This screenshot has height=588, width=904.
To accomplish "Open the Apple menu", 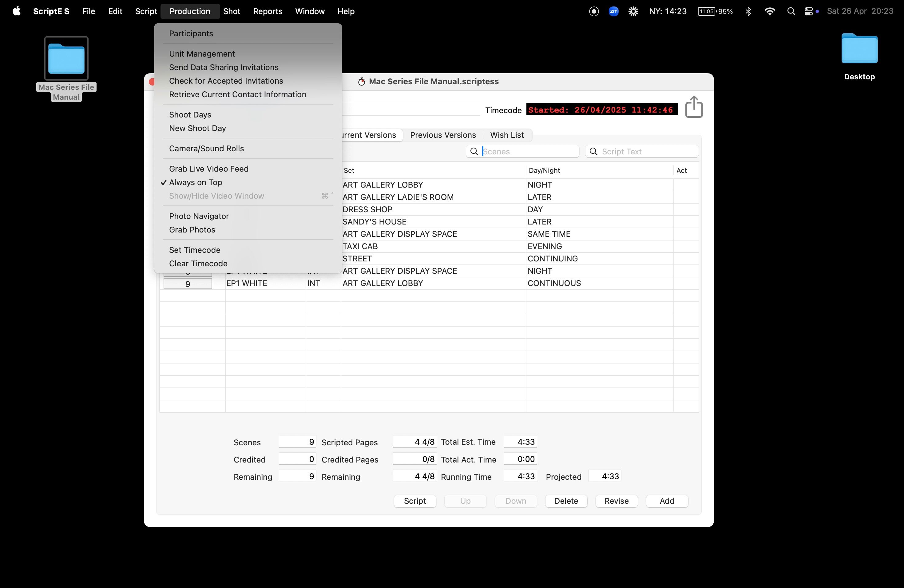I will pyautogui.click(x=16, y=11).
